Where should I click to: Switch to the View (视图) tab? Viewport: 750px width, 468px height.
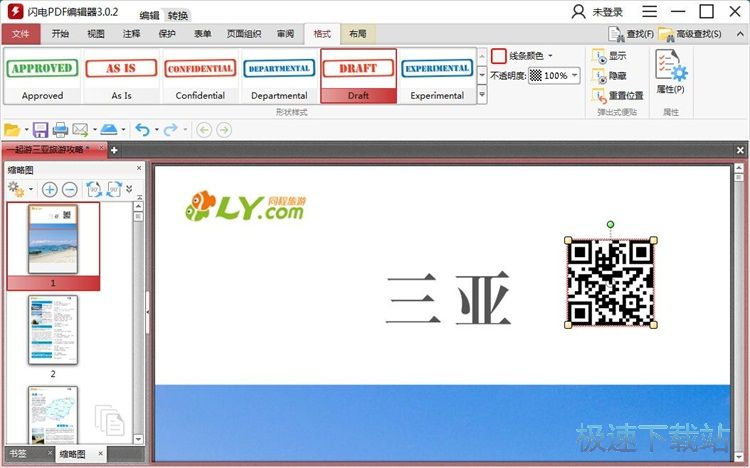coord(96,34)
